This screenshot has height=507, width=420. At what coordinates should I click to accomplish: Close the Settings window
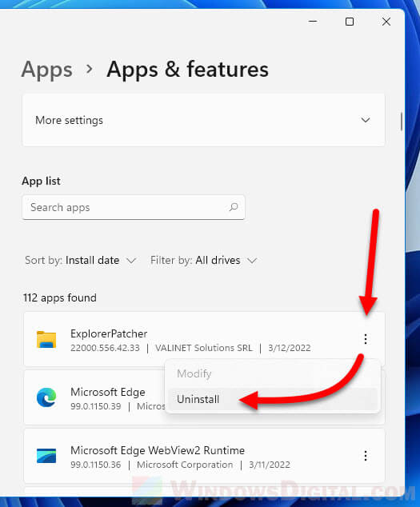point(386,22)
